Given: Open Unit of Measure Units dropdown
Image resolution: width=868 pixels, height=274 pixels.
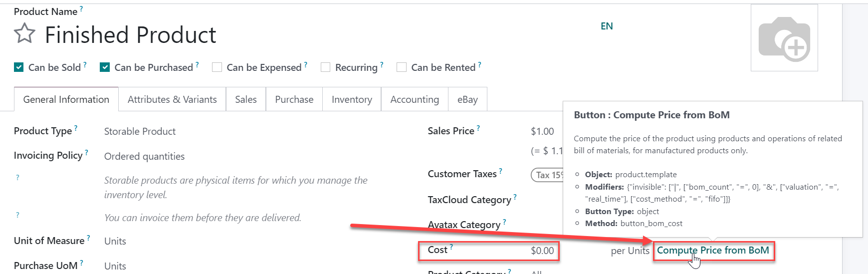Looking at the screenshot, I should pyautogui.click(x=115, y=241).
